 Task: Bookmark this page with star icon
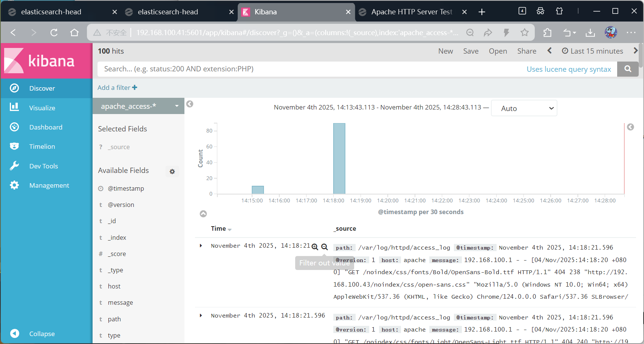(525, 32)
